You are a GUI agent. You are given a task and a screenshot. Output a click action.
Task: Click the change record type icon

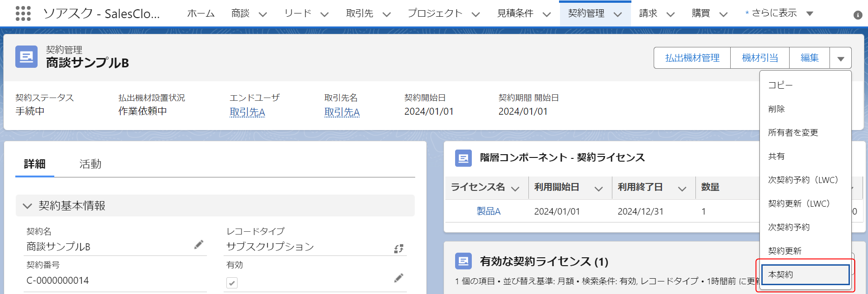coord(399,248)
